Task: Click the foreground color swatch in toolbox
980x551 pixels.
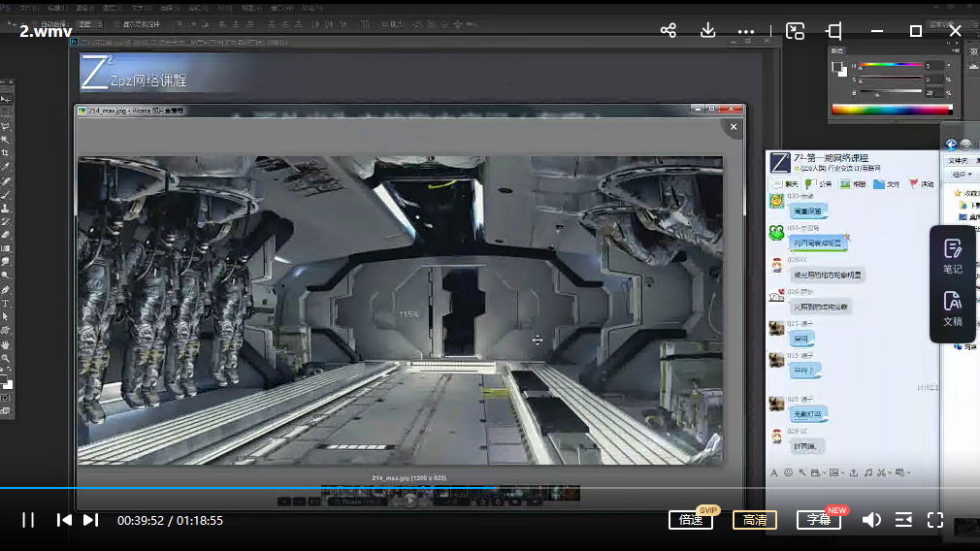Action: [4, 378]
